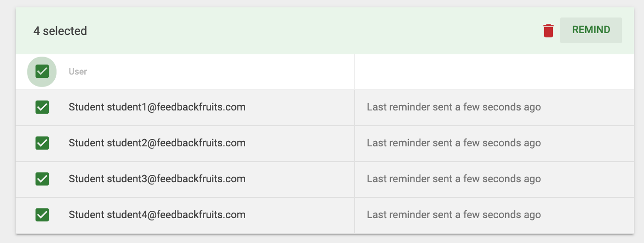Screen dimensions: 644x243
Task: Check student4's last reminder status cell
Action: (494, 215)
